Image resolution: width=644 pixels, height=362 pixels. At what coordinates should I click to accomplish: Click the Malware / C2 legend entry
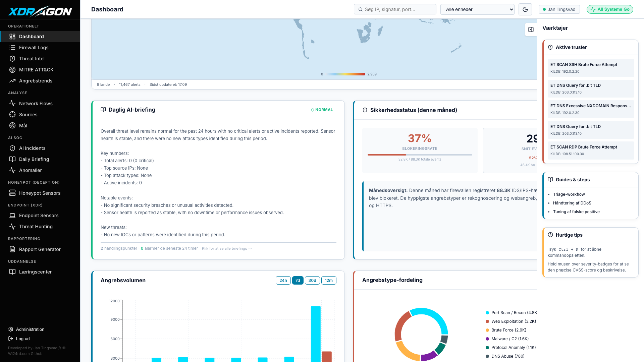[x=507, y=339]
